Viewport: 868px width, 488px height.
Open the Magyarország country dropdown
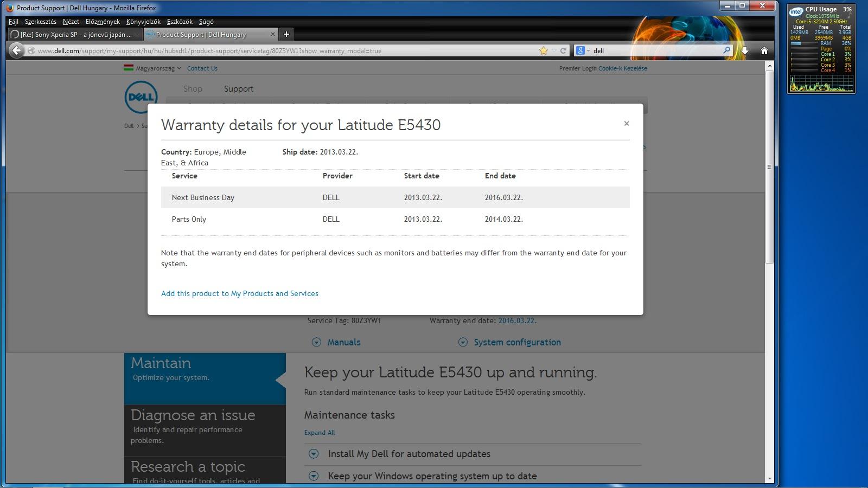152,68
